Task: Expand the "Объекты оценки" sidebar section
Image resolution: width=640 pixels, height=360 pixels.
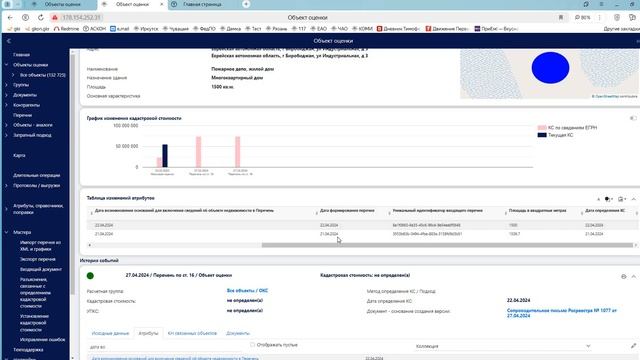Action: click(7, 65)
